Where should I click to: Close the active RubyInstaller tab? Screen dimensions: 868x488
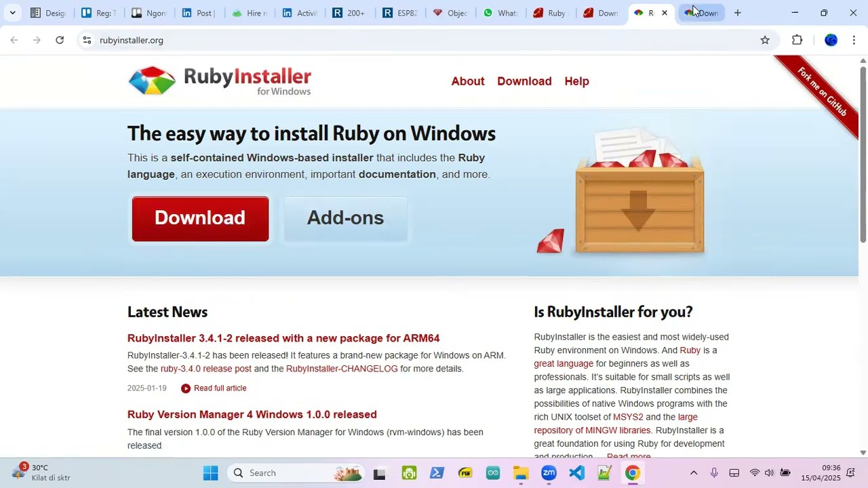point(665,13)
